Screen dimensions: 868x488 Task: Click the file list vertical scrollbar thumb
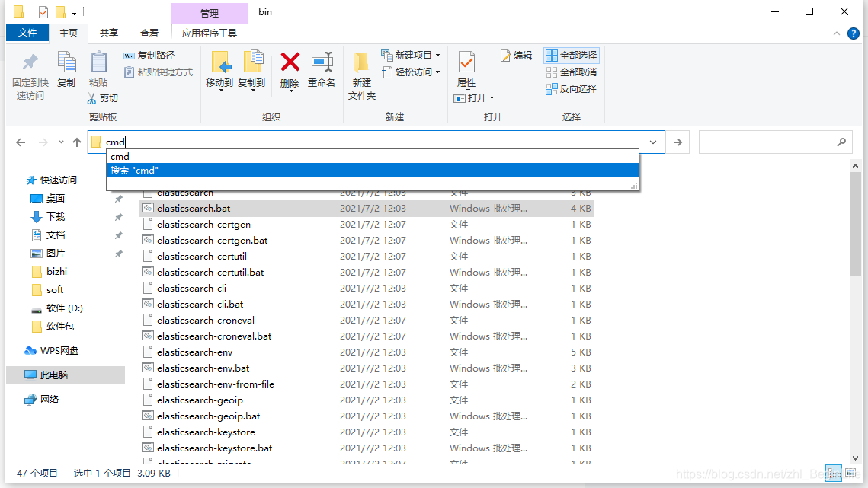(x=855, y=223)
